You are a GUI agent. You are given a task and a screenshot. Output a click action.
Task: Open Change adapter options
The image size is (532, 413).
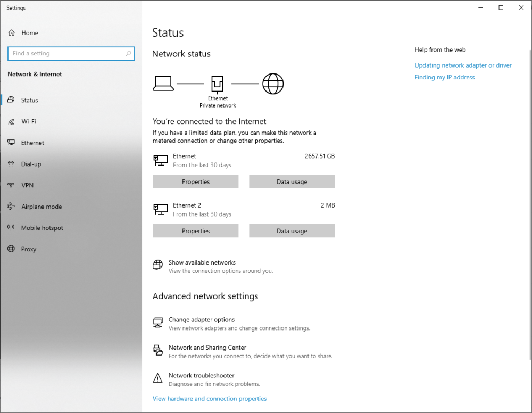coord(202,320)
